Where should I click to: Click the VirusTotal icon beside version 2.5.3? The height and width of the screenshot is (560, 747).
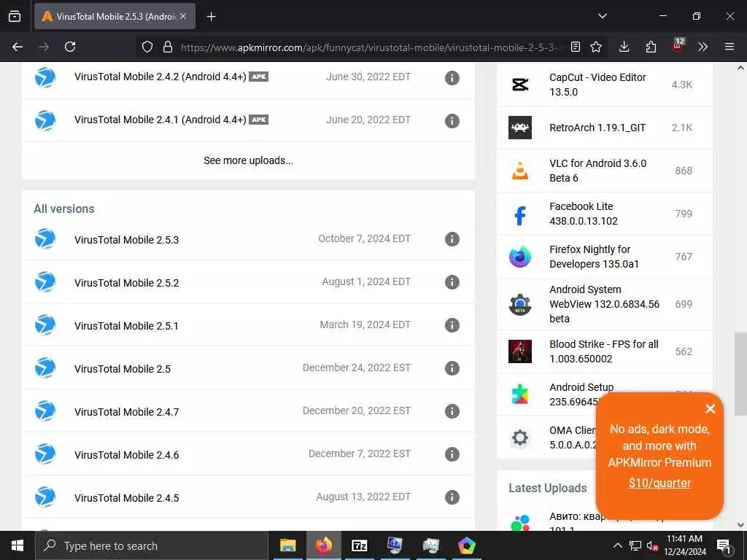45,238
